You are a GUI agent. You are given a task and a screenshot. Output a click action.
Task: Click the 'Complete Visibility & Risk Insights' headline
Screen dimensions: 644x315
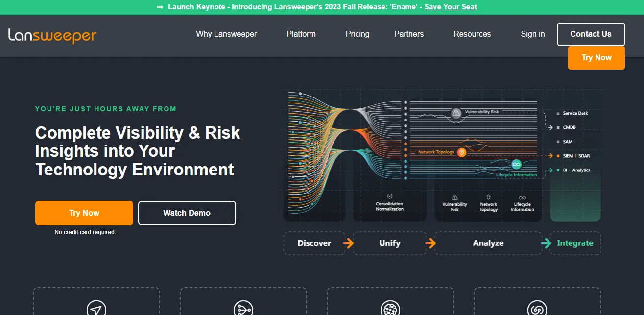click(138, 151)
